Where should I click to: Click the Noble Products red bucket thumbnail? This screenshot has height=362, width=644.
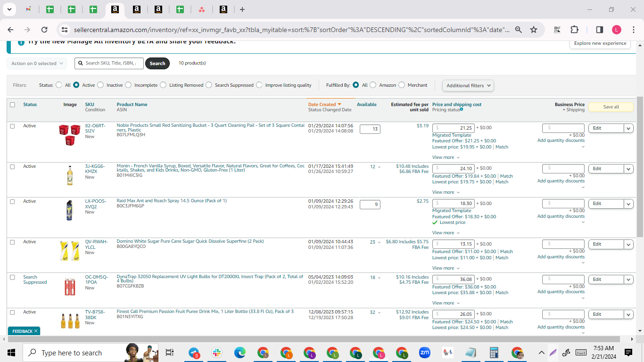70,134
